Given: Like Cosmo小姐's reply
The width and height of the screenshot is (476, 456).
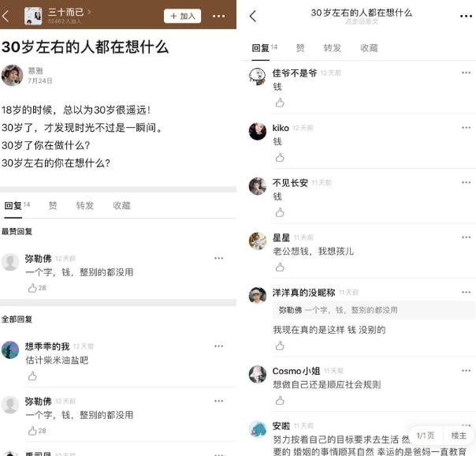Looking at the screenshot, I should click(x=280, y=401).
